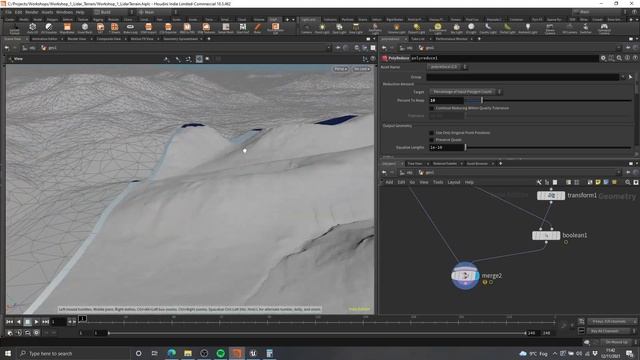This screenshot has width=640, height=360.
Task: Click the timeline range slider bar
Action: pyautogui.click(x=317, y=333)
